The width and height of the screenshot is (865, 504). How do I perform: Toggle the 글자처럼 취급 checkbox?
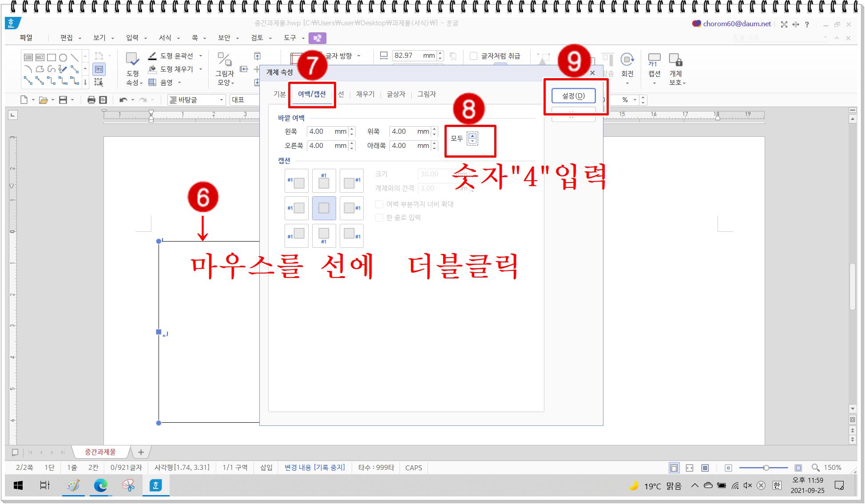click(x=474, y=56)
